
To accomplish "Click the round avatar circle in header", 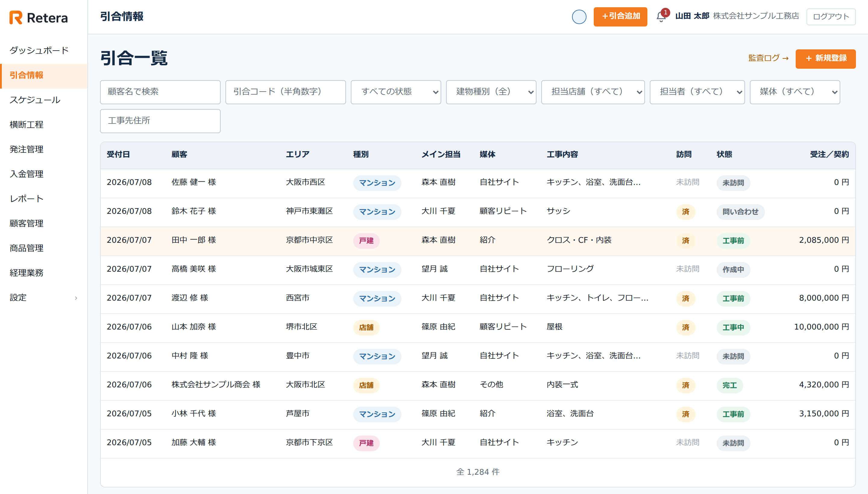I will pyautogui.click(x=579, y=17).
